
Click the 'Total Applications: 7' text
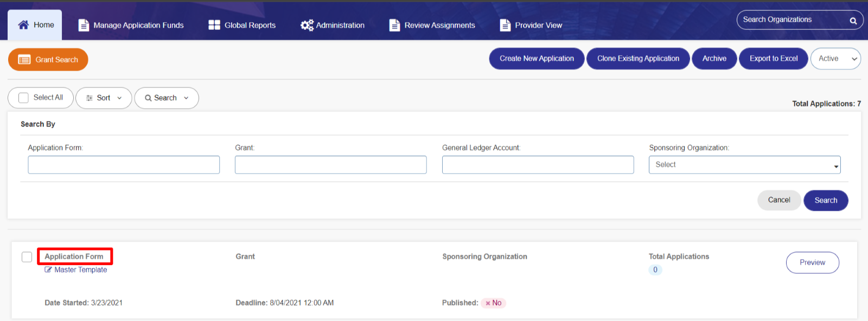[x=826, y=104]
